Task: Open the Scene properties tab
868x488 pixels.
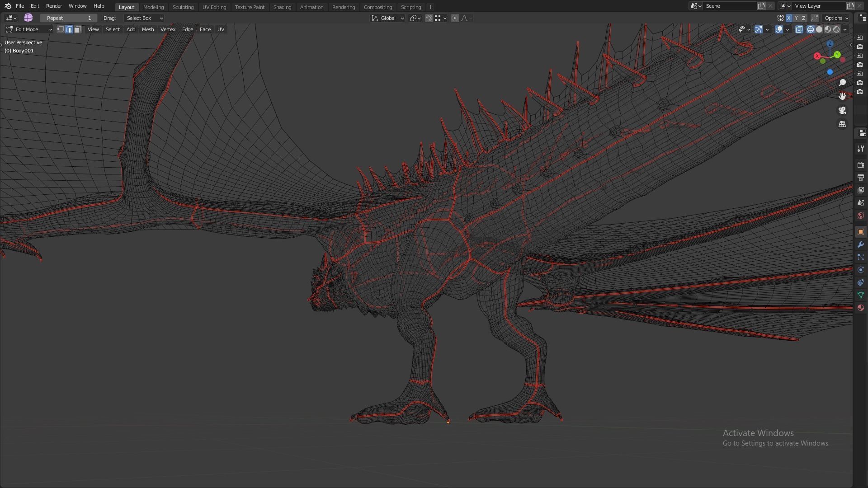Action: (x=861, y=203)
